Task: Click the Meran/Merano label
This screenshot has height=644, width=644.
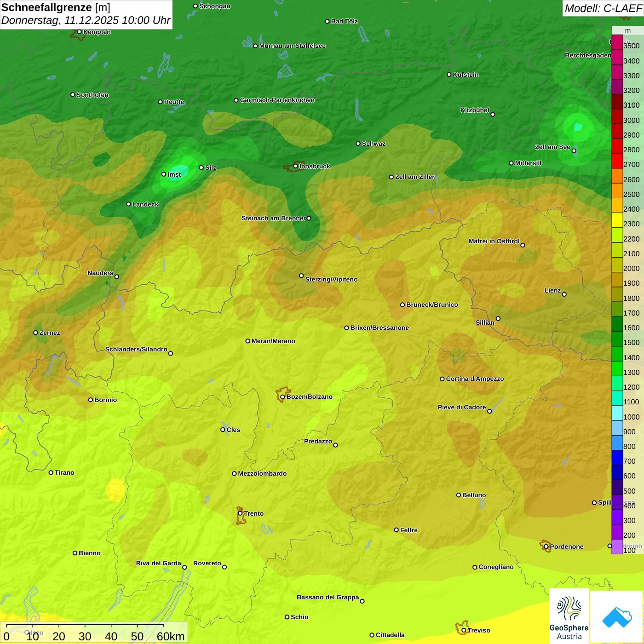Action: point(273,341)
